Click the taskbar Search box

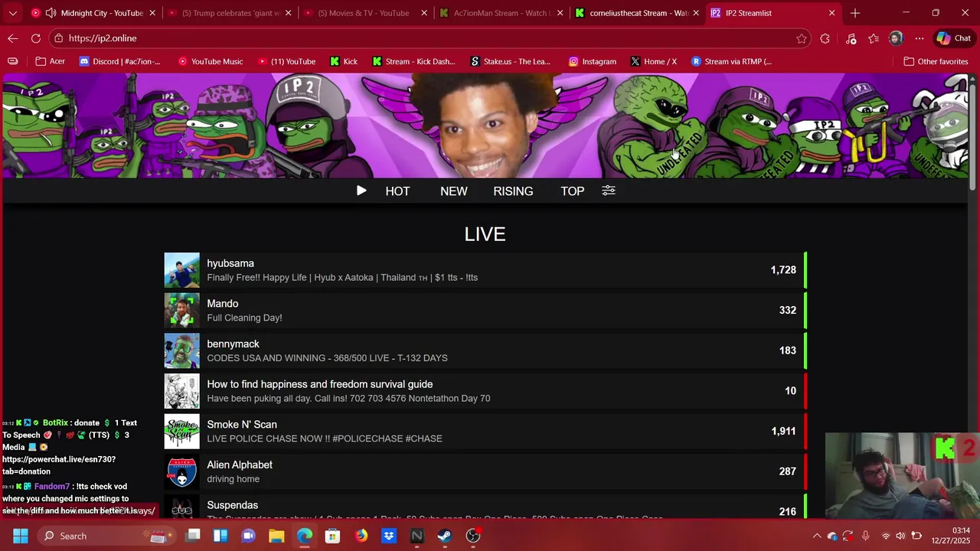105,536
